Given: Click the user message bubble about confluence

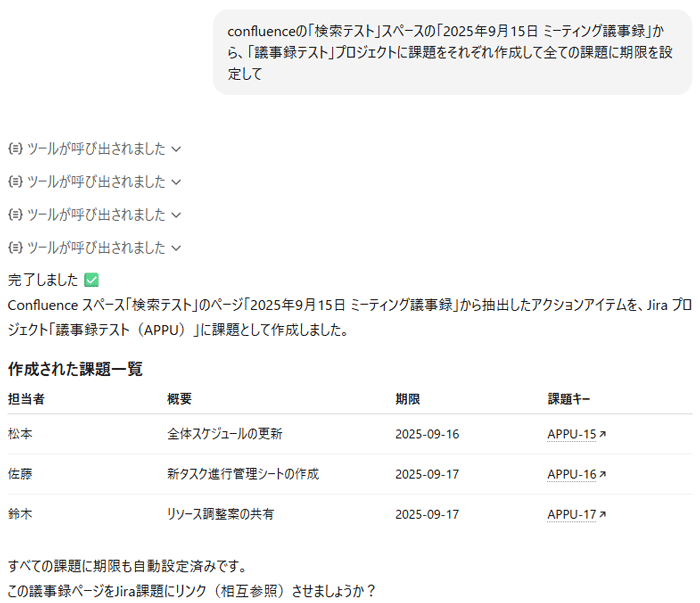Looking at the screenshot, I should [452, 52].
